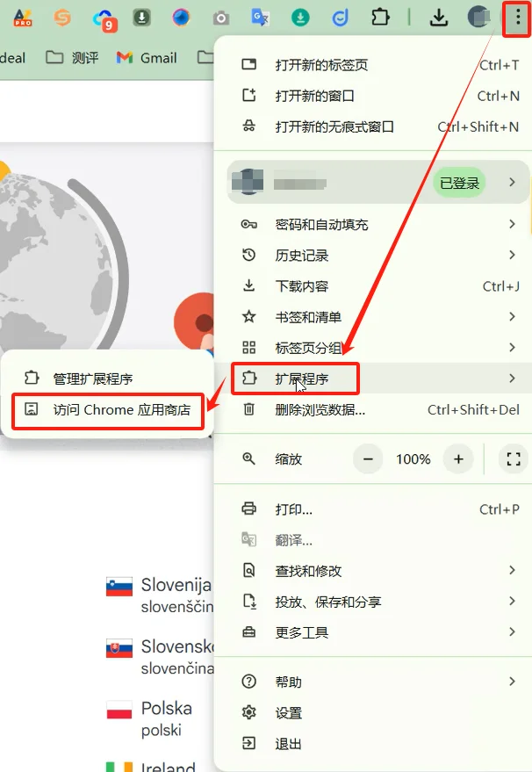This screenshot has width=532, height=772.
Task: Open the AZ PRO extension icon
Action: 23,18
